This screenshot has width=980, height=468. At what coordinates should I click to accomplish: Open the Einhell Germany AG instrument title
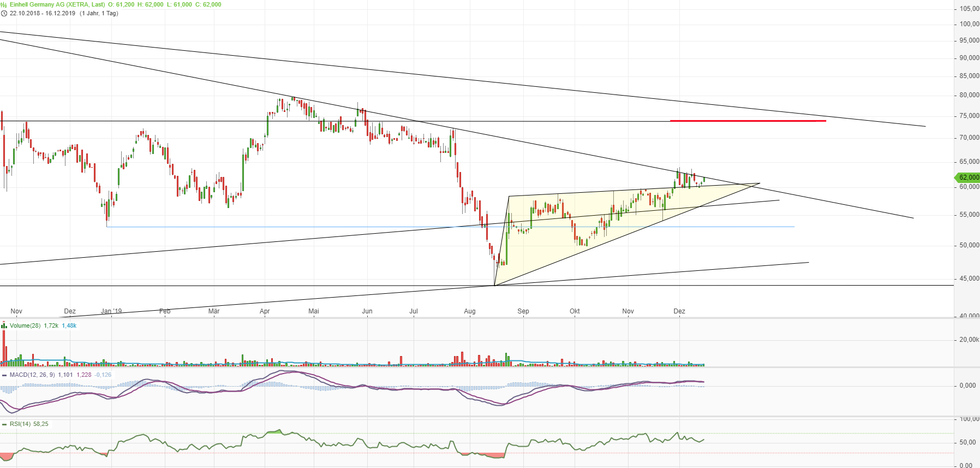pos(57,4)
